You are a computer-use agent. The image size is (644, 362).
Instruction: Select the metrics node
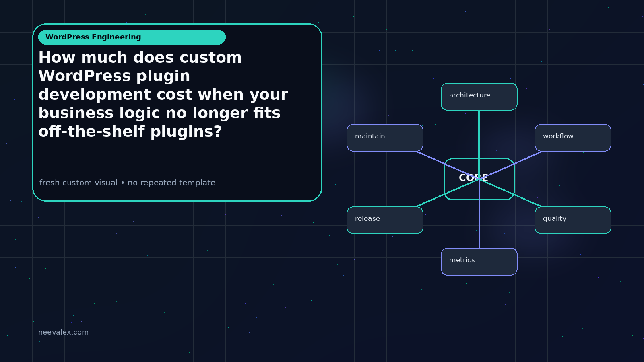pos(479,261)
